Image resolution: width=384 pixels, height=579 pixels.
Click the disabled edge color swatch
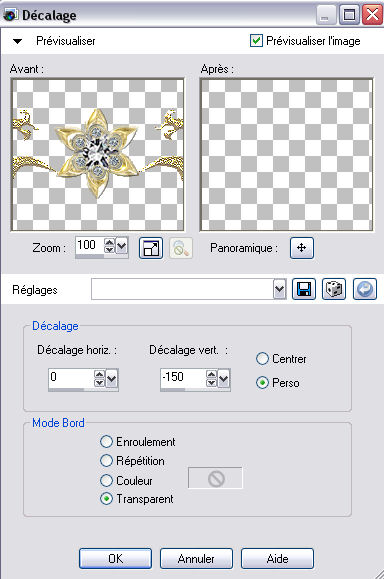click(215, 478)
